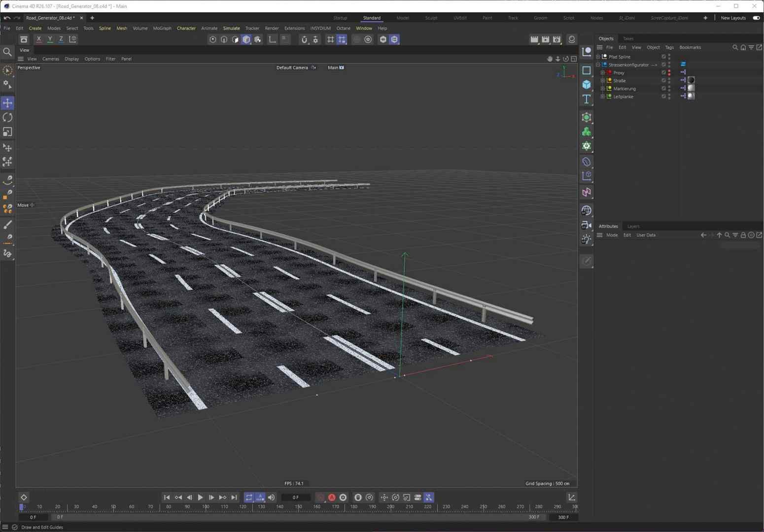
Task: Switch to the Standard layout
Action: pyautogui.click(x=372, y=18)
